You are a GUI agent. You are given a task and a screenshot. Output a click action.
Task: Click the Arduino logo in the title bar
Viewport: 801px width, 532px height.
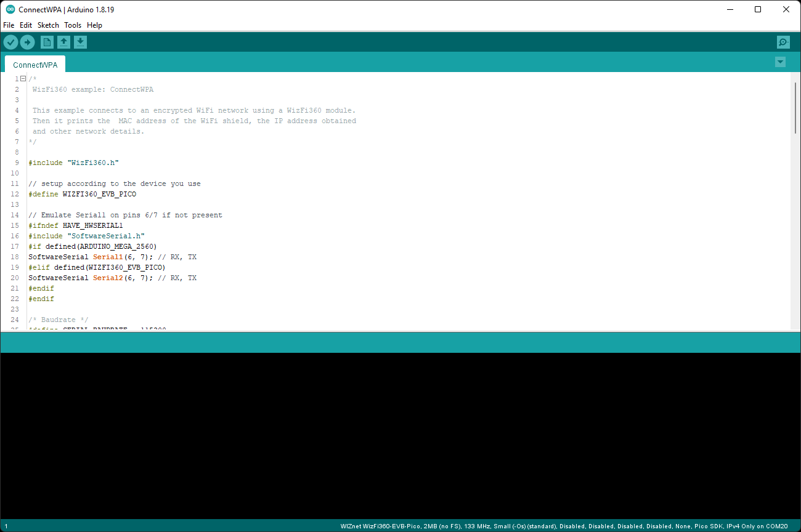[10, 10]
